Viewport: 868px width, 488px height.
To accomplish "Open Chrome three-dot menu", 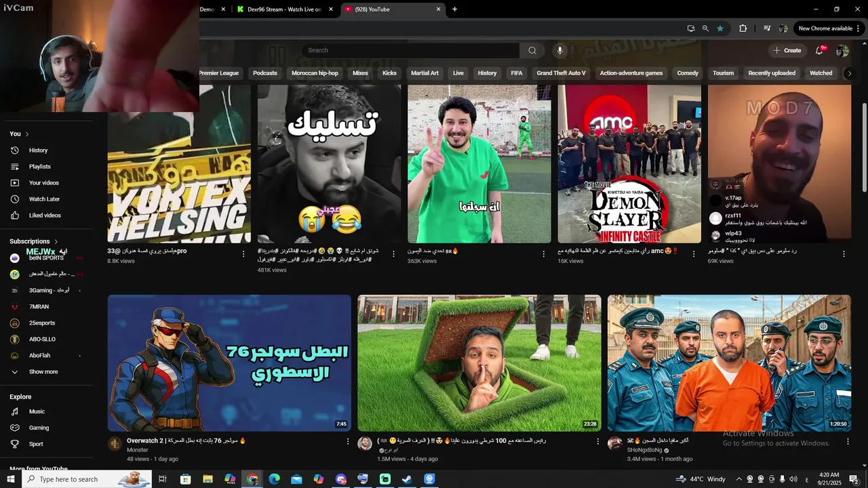I will (859, 28).
